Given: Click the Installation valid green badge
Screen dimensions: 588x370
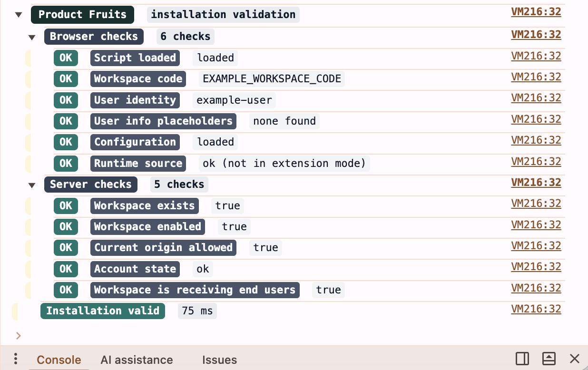Looking at the screenshot, I should [103, 311].
